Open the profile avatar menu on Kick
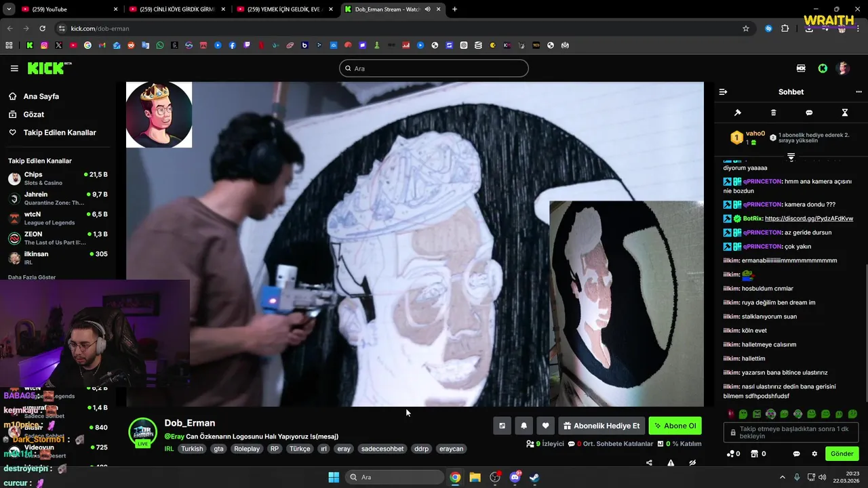This screenshot has width=868, height=488. (x=843, y=68)
